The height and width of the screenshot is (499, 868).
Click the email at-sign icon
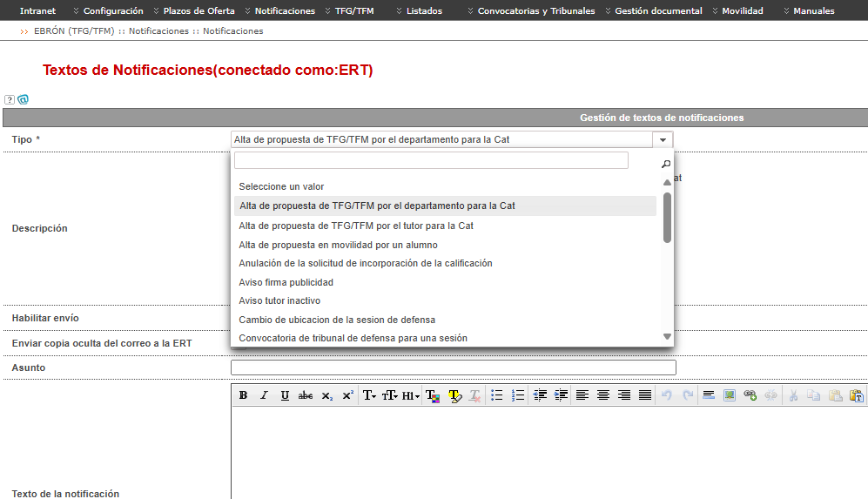[23, 99]
